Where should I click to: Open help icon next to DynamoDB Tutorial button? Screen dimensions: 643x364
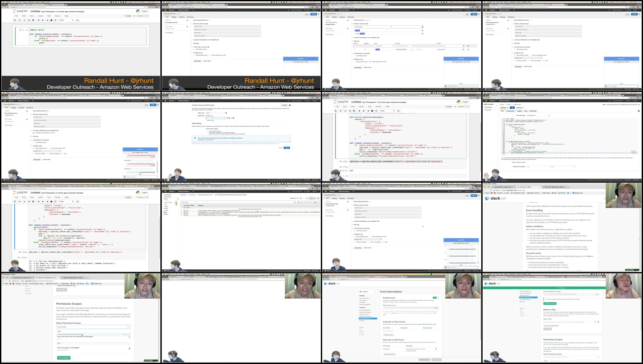290,105
